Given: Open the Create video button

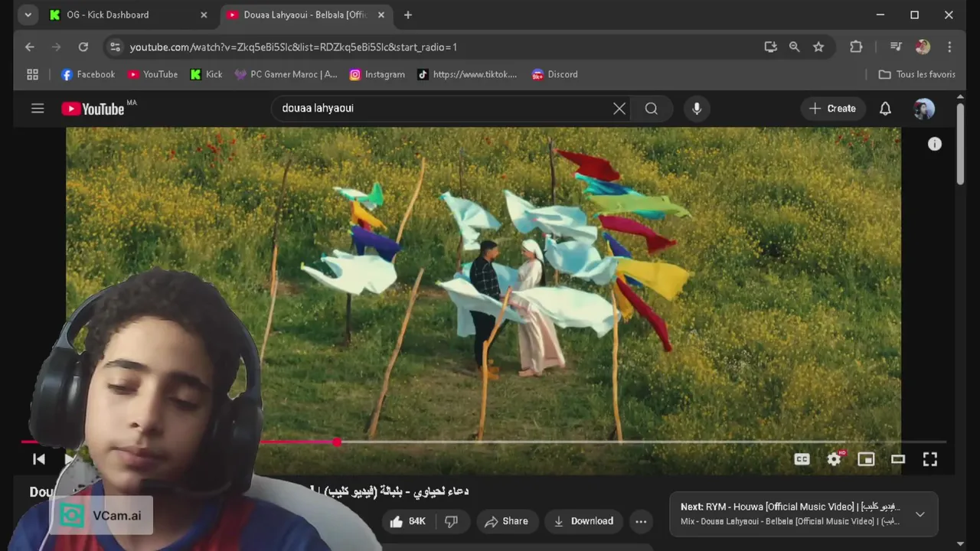Looking at the screenshot, I should (833, 109).
